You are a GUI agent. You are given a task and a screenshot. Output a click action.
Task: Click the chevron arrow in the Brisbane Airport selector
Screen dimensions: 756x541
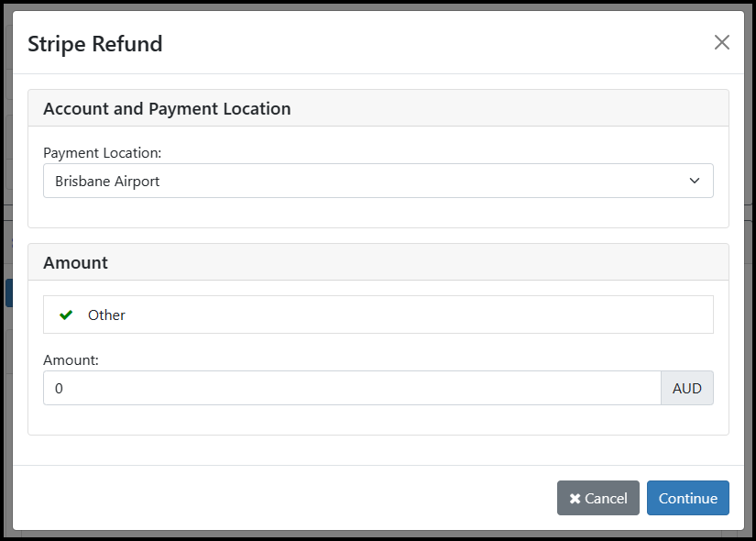pyautogui.click(x=695, y=181)
